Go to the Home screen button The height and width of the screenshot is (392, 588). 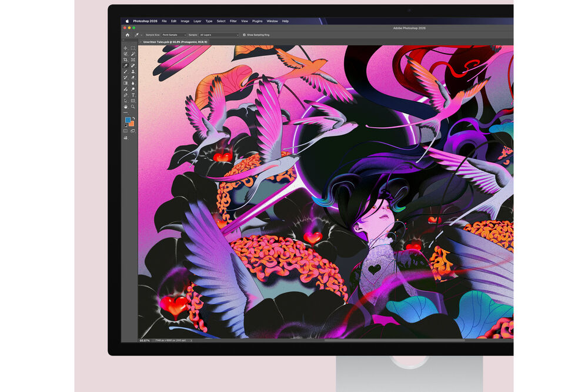point(128,35)
